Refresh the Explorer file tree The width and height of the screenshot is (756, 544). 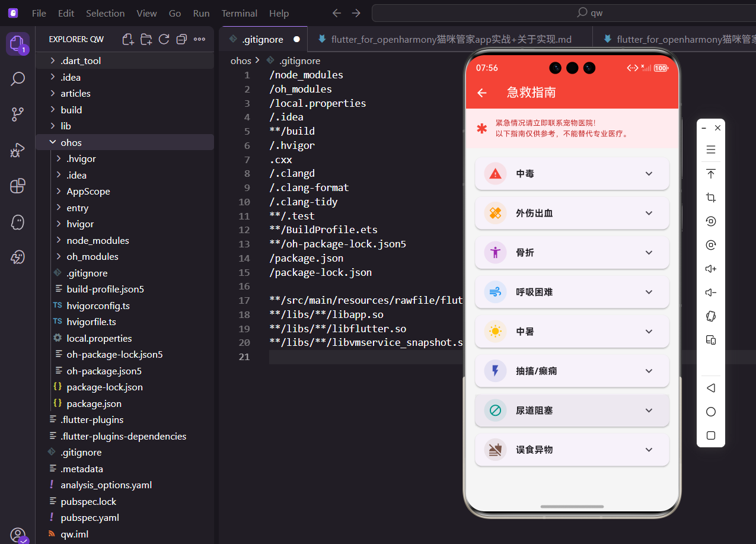pyautogui.click(x=164, y=39)
